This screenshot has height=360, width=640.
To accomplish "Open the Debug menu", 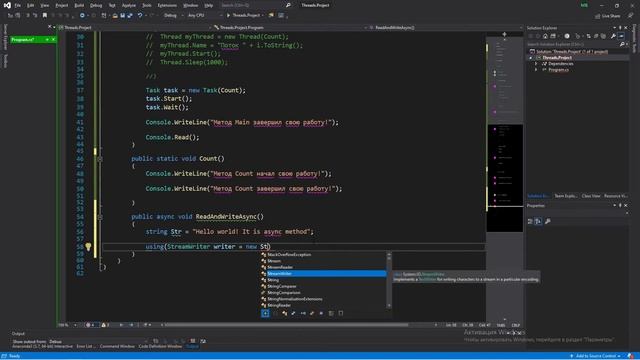I will 96,5.
